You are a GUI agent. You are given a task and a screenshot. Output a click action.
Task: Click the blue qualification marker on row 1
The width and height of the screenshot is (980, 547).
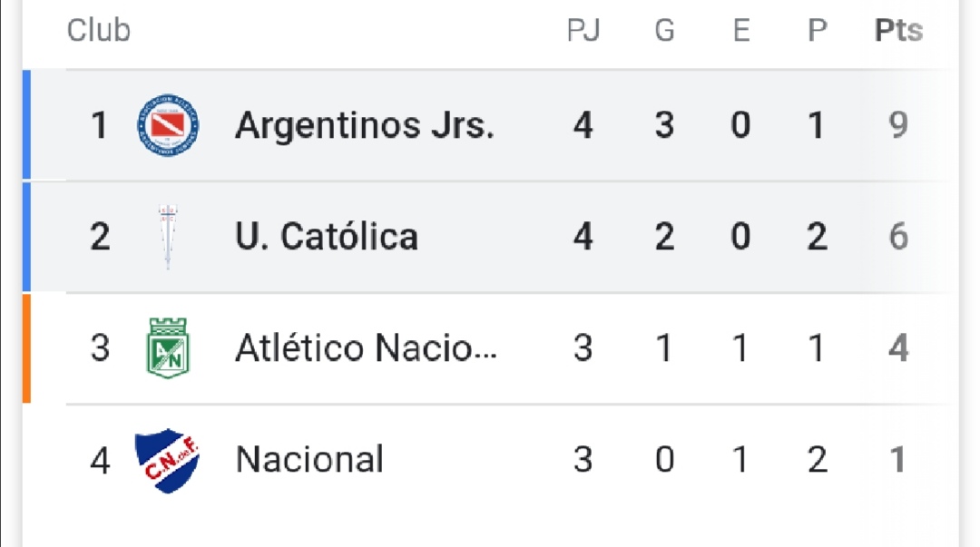[26, 125]
